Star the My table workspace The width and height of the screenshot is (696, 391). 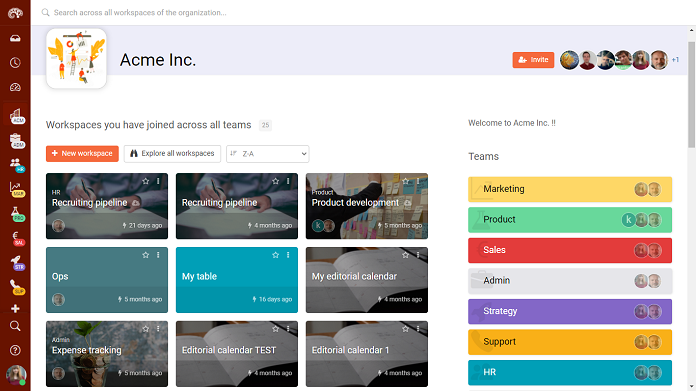point(276,255)
